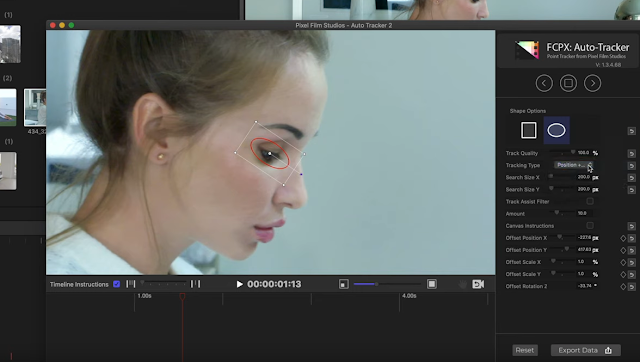640x362 pixels.
Task: Select the hand pan tool
Action: 462,284
